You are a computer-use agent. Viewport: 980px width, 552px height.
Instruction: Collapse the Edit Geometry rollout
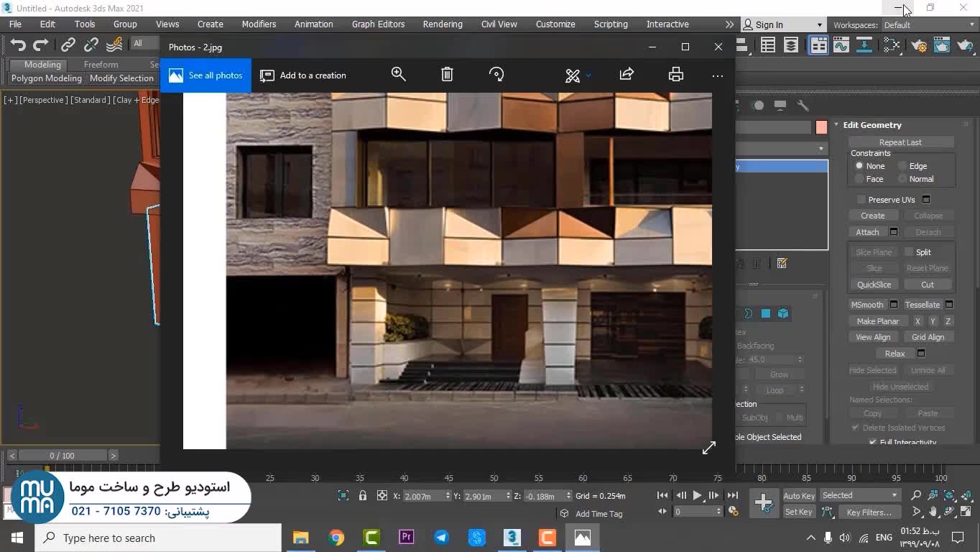[872, 125]
